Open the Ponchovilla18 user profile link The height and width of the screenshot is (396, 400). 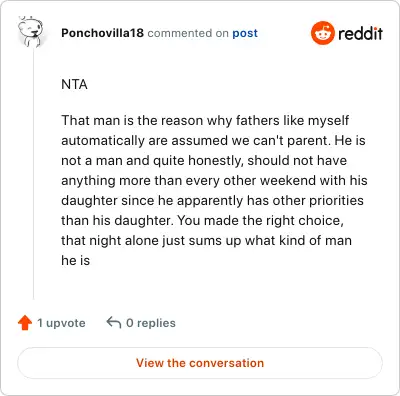[x=102, y=33]
